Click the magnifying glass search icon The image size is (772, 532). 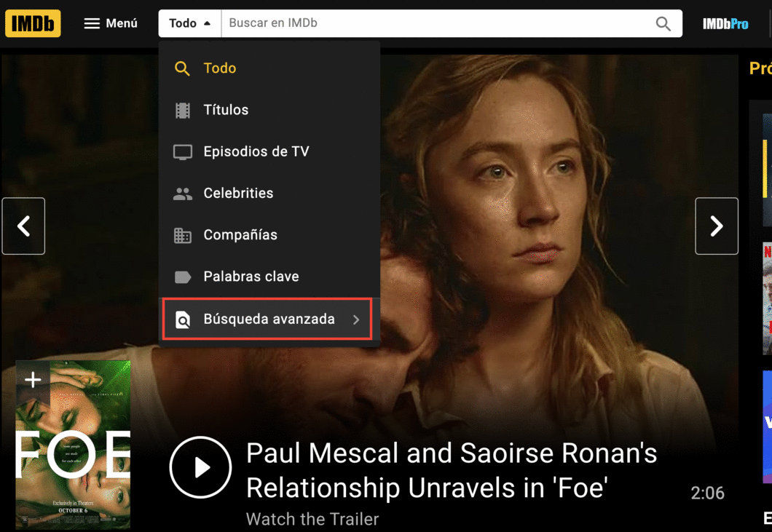click(x=663, y=23)
